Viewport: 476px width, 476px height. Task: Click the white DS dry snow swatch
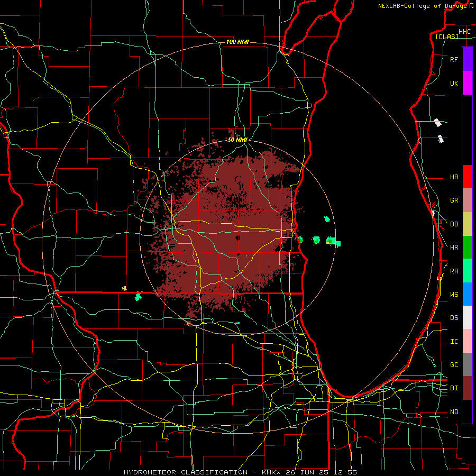[467, 317]
